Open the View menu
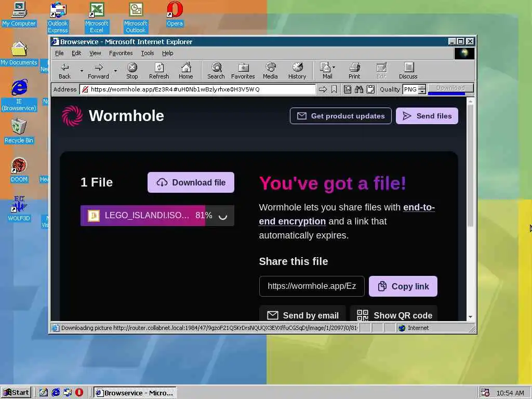532x399 pixels. coord(95,53)
